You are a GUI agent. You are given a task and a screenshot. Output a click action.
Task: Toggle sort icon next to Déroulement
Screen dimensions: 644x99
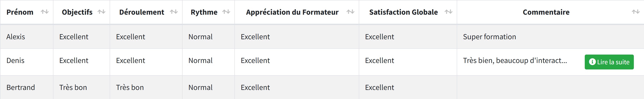tap(174, 12)
